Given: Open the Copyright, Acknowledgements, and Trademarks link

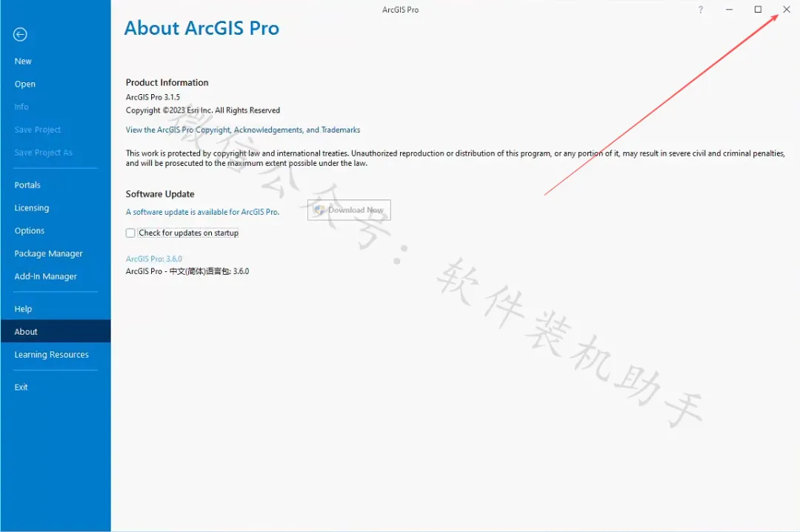Looking at the screenshot, I should [243, 130].
